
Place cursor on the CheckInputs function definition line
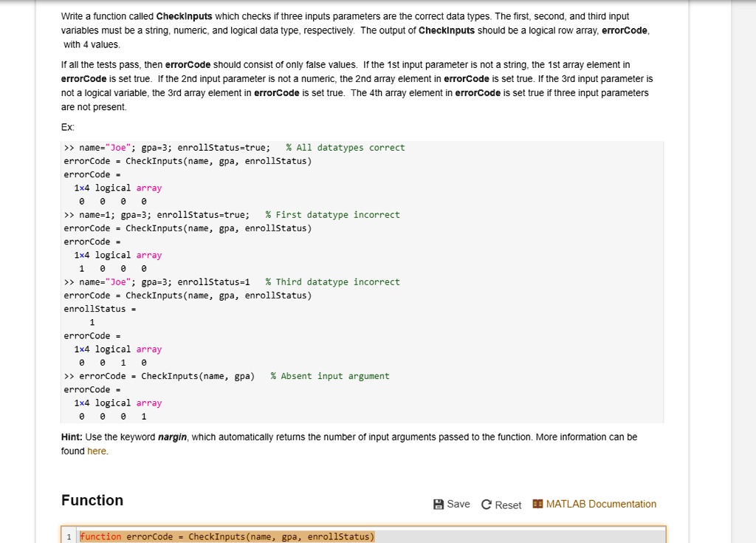[221, 536]
